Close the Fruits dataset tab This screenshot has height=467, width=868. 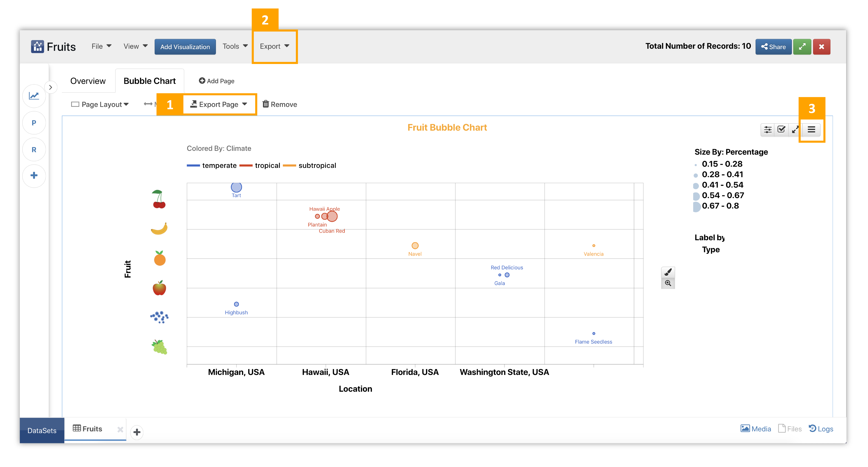pyautogui.click(x=120, y=430)
